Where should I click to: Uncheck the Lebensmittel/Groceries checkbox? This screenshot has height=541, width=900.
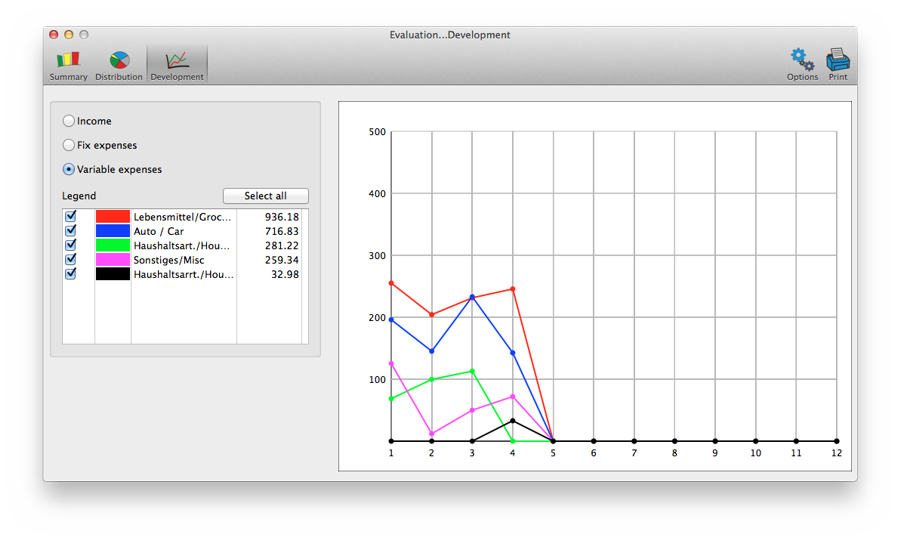(71, 217)
